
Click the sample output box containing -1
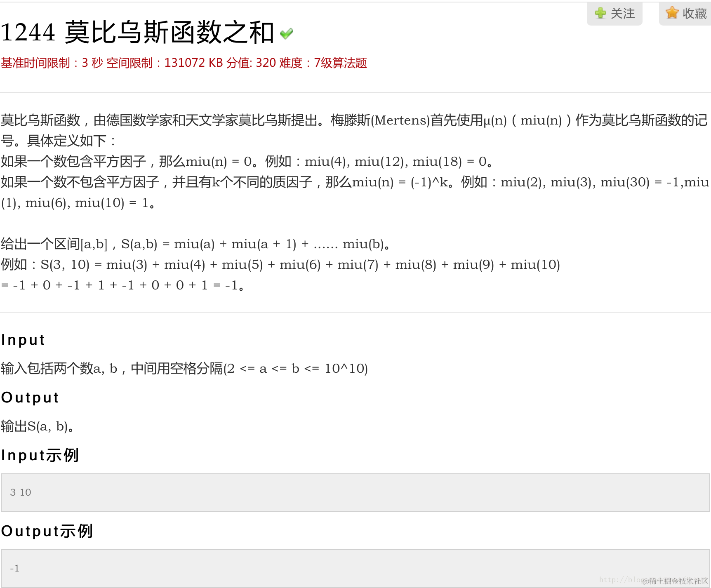355,569
